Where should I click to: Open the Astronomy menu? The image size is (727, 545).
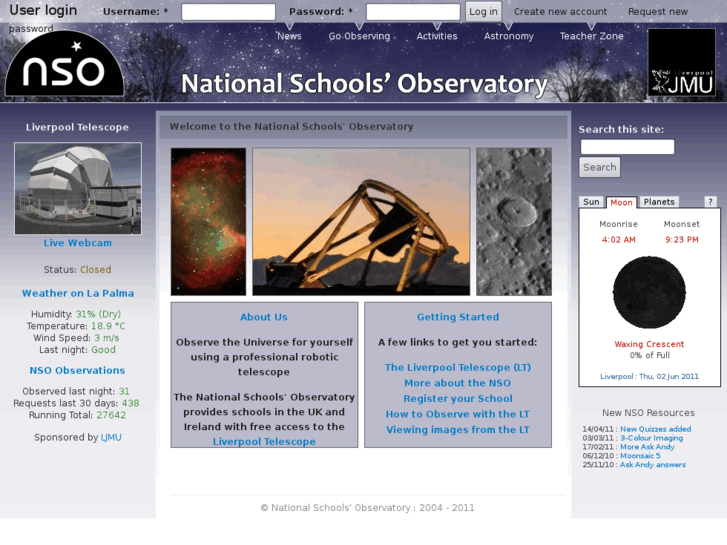coord(509,36)
